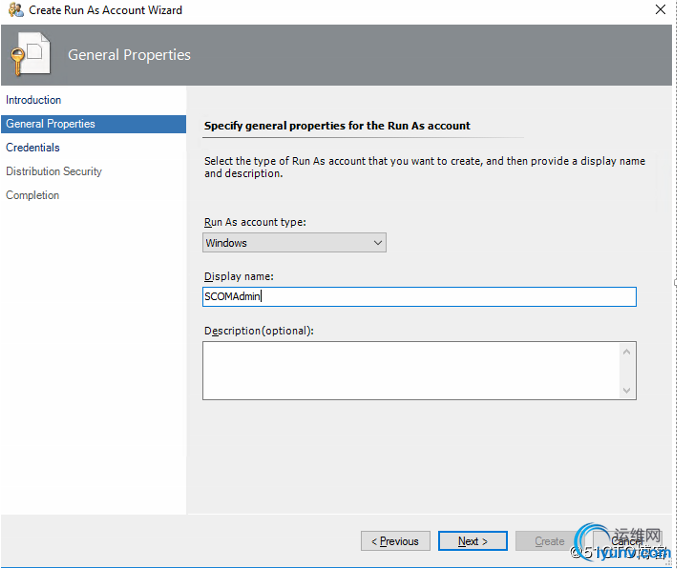Image resolution: width=677 pixels, height=569 pixels.
Task: Proceed with the Next button
Action: [x=473, y=541]
